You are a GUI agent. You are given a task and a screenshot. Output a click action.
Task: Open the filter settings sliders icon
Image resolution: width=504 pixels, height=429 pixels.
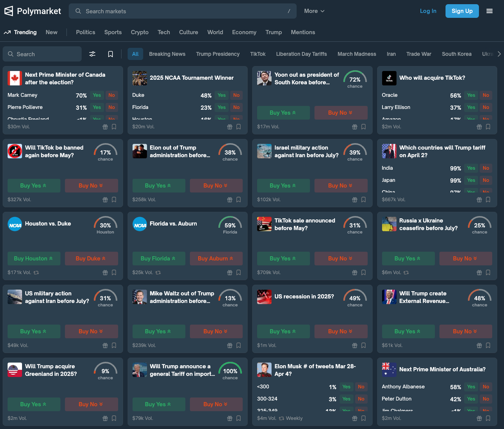[92, 54]
